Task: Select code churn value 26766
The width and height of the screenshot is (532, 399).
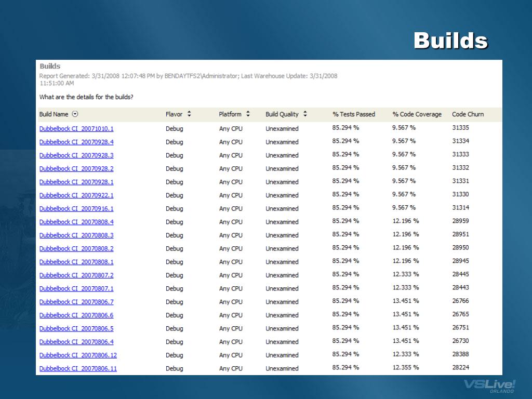Action: (460, 301)
